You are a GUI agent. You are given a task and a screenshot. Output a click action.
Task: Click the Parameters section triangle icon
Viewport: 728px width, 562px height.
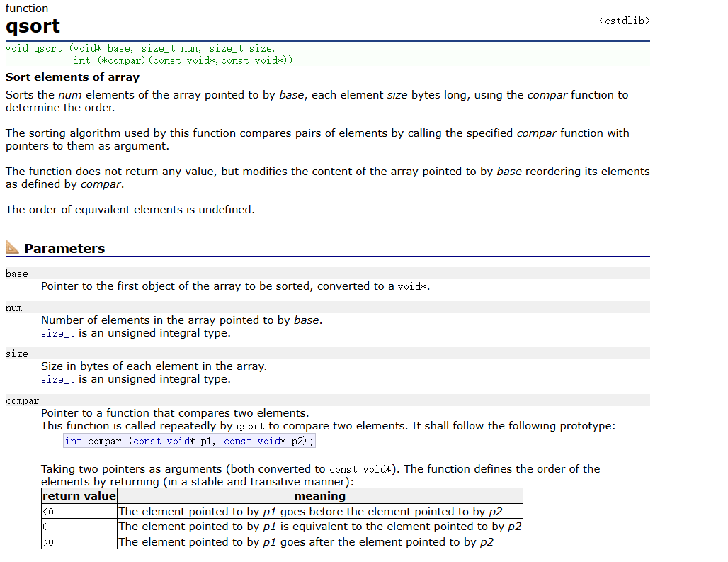[x=13, y=247]
